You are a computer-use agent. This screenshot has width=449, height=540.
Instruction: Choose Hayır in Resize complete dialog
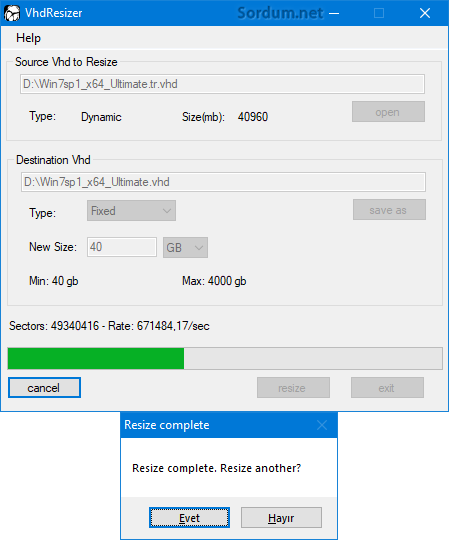coord(281,518)
